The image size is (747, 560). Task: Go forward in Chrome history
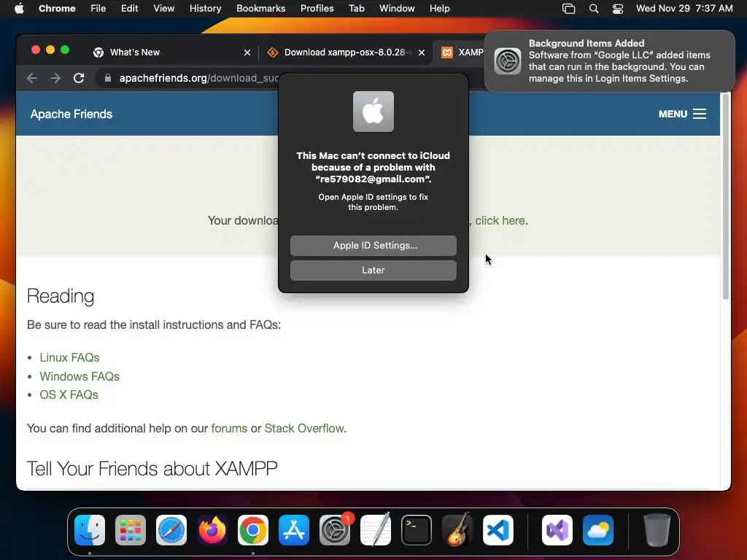click(x=55, y=78)
